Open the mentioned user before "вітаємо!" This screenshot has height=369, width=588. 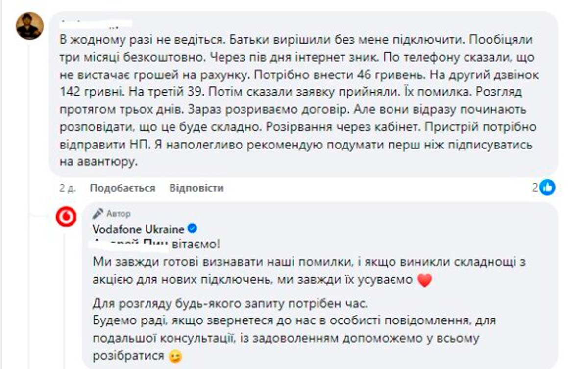pyautogui.click(x=130, y=243)
